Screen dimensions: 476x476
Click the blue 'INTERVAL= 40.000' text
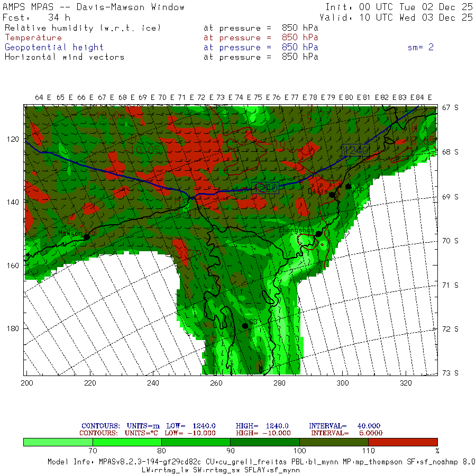pos(344,426)
